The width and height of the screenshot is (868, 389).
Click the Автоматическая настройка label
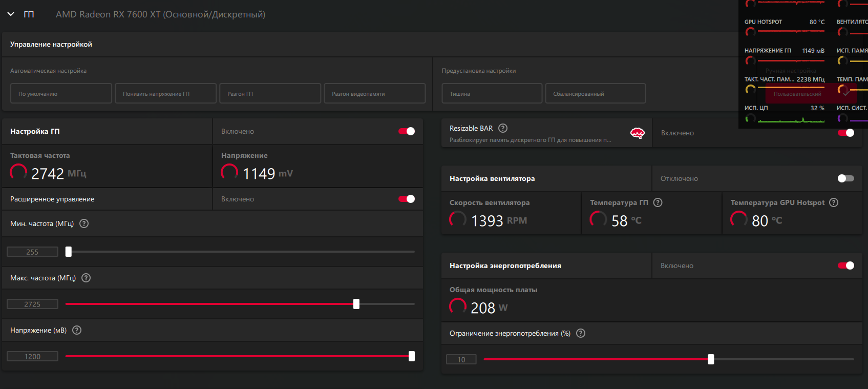point(48,71)
